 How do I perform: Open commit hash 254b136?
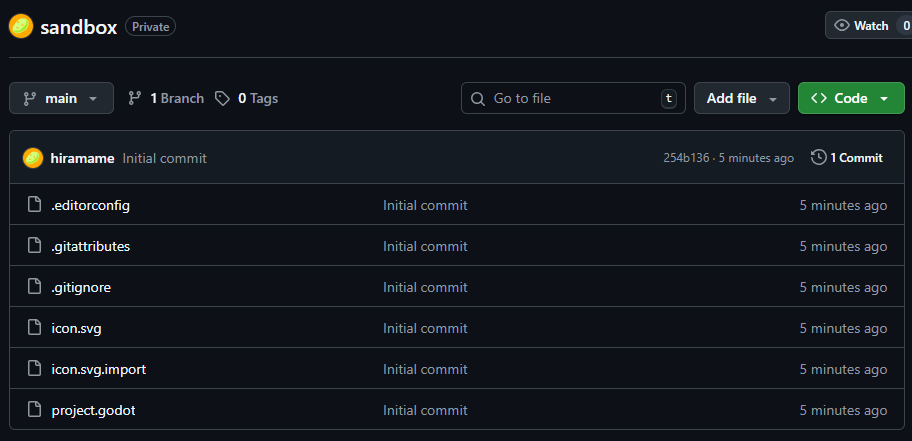click(687, 158)
